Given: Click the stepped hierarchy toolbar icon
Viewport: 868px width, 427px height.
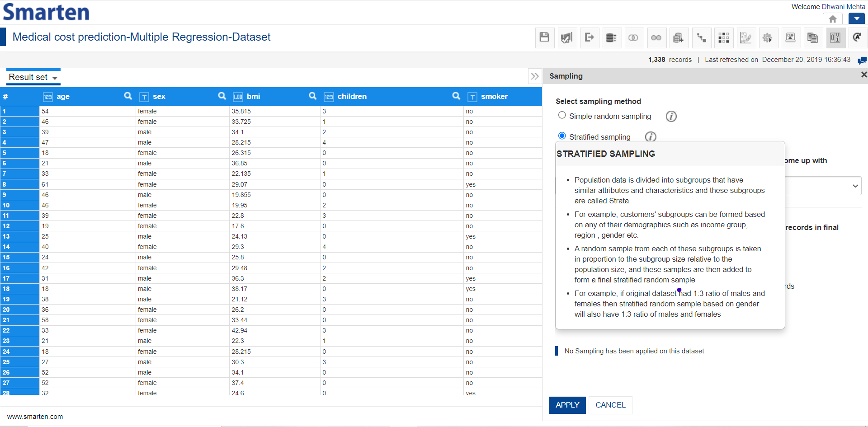Looking at the screenshot, I should click(701, 38).
